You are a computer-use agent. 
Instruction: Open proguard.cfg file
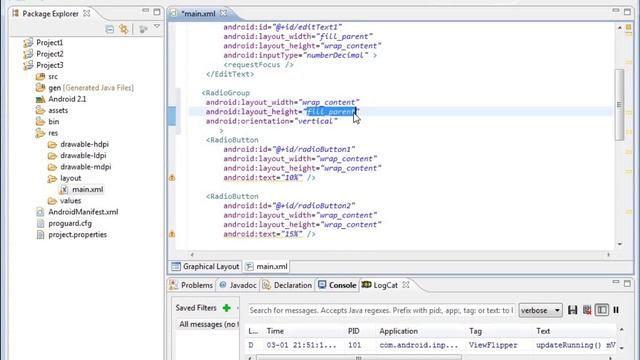[70, 224]
